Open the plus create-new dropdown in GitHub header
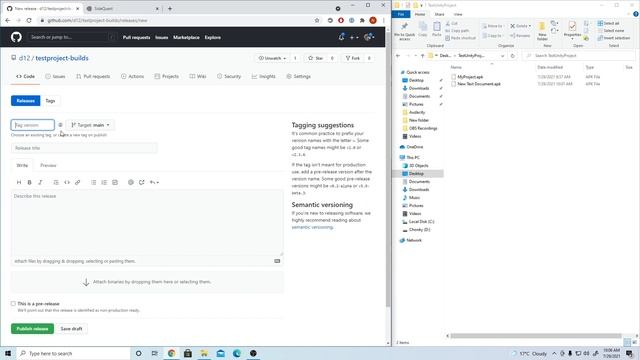Image resolution: width=640 pixels, height=360 pixels. pos(354,37)
